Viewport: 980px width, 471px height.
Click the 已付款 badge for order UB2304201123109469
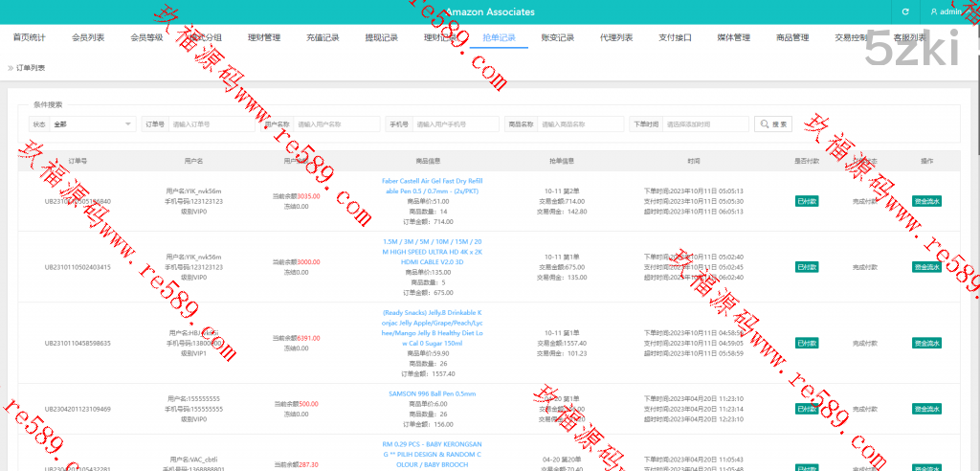pyautogui.click(x=807, y=409)
